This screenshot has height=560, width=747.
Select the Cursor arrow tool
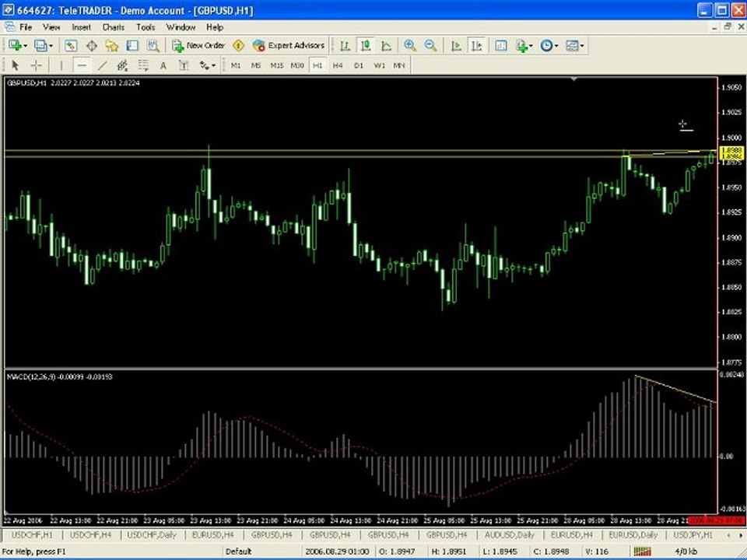[15, 65]
